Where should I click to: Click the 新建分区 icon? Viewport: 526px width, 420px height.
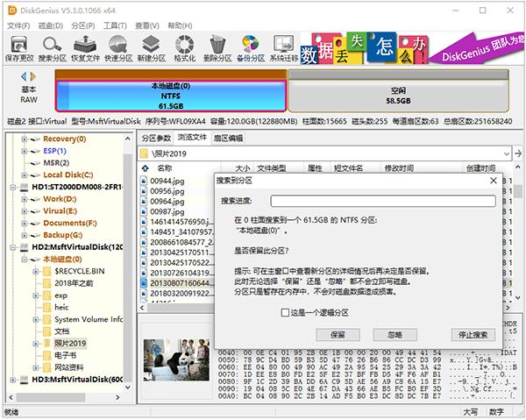tap(151, 49)
